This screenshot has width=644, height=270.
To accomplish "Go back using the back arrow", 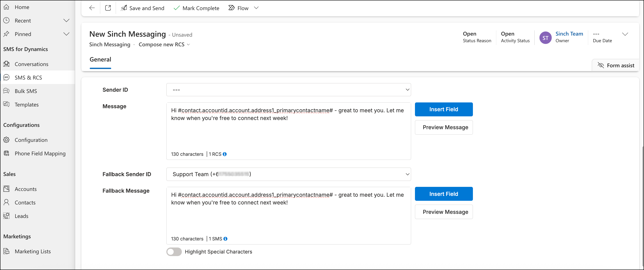I will [x=92, y=8].
